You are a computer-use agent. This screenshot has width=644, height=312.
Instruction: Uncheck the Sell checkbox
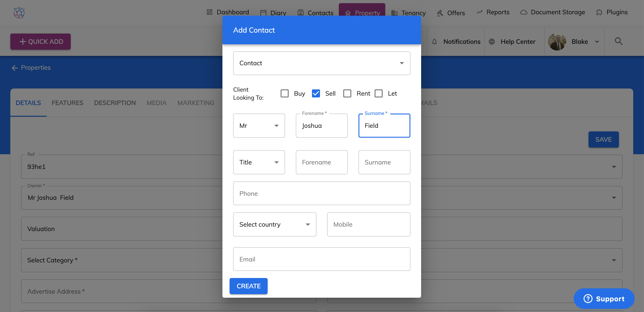click(316, 93)
